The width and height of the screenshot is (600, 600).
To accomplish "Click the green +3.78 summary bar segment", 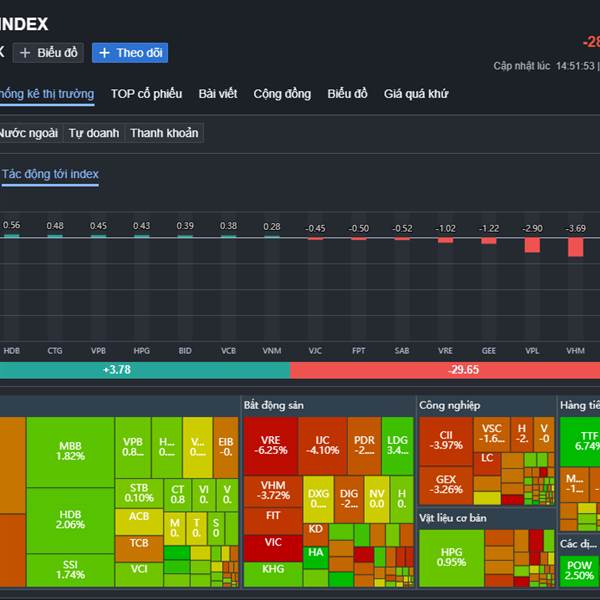I will [145, 370].
